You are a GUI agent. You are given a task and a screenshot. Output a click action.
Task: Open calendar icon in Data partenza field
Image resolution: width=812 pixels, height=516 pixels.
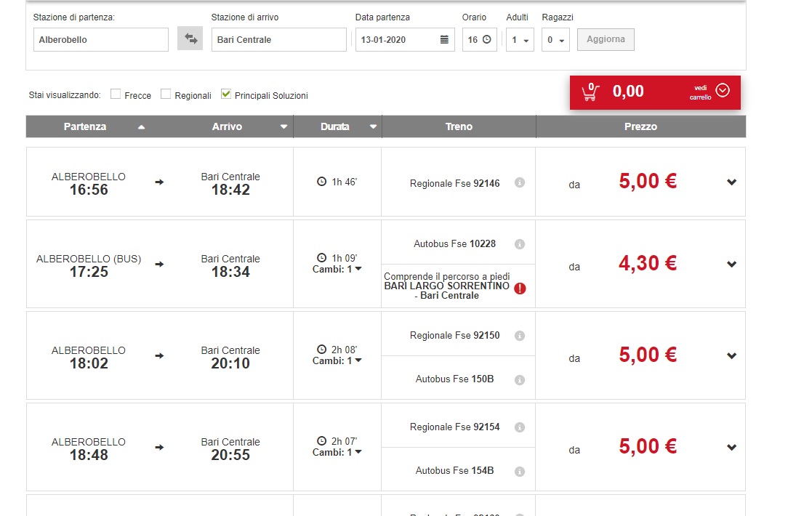[x=444, y=39]
